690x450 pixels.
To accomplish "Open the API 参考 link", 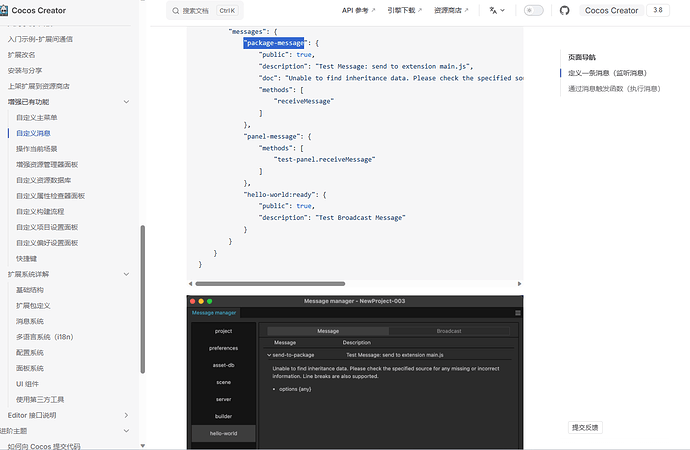I will 358,11.
